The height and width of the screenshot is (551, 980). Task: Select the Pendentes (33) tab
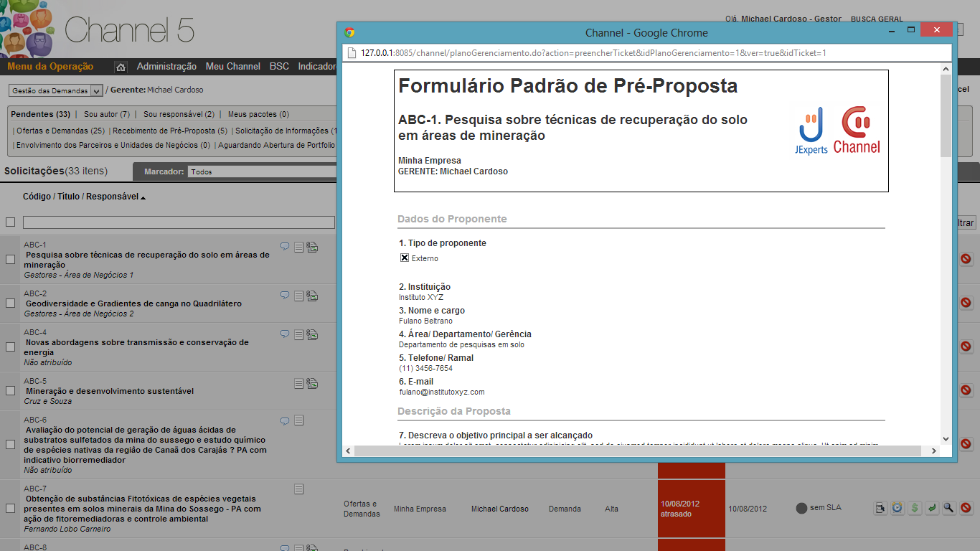tap(40, 114)
